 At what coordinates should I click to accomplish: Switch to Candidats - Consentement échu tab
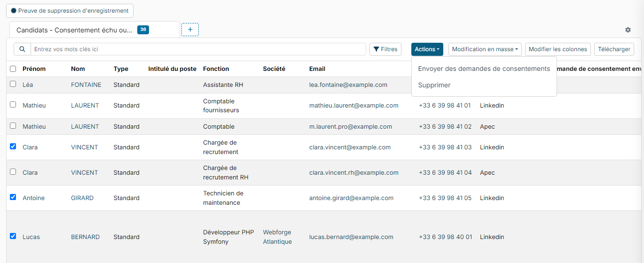click(x=94, y=30)
